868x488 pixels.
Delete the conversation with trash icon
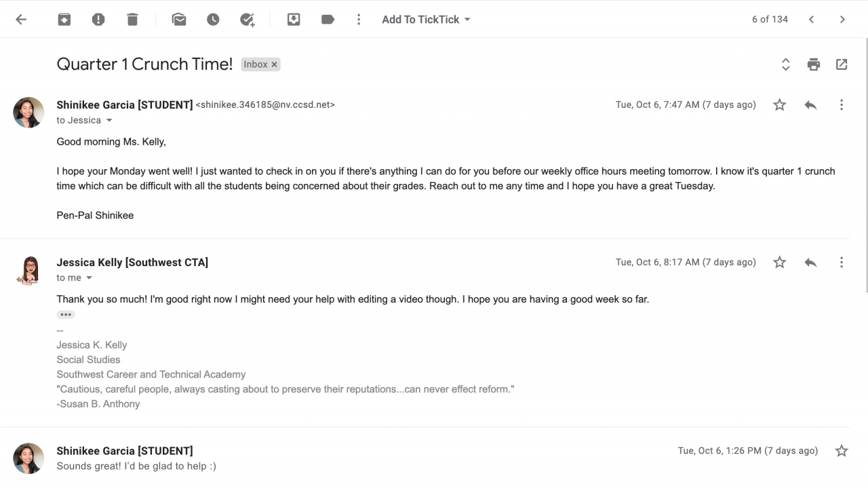132,20
